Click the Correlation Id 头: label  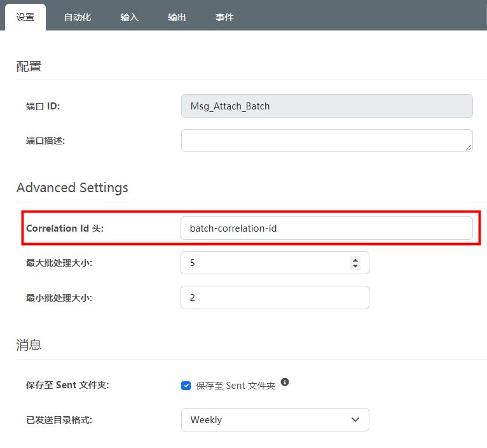pos(65,228)
